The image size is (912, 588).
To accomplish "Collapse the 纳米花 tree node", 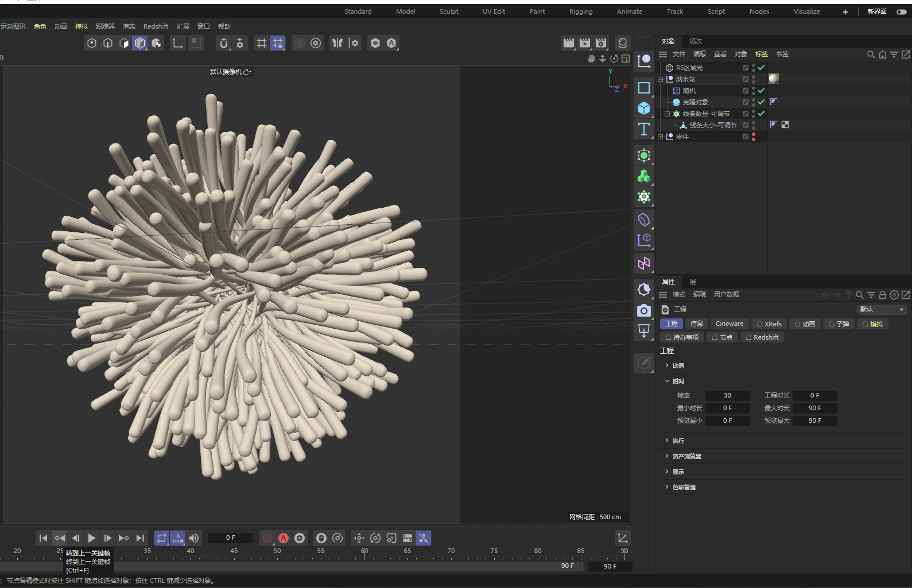I will tap(661, 79).
